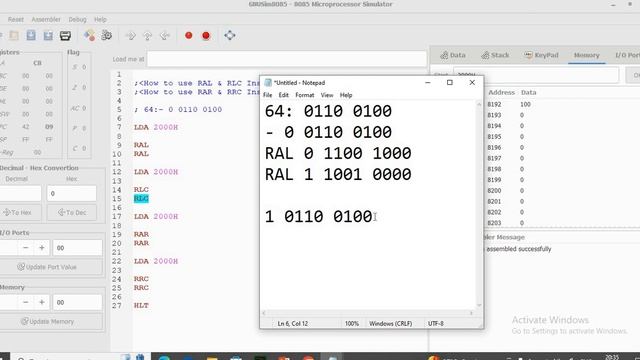
Task: Open Notepad View menu
Action: coord(327,95)
